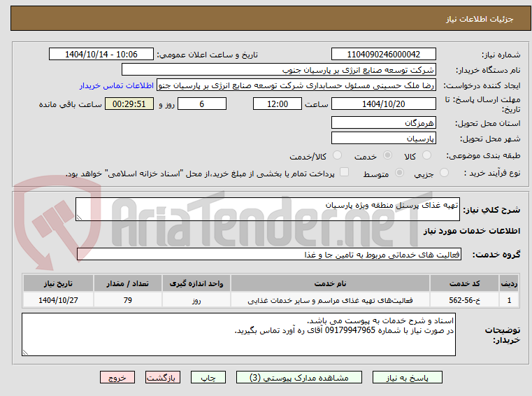Click the service name cell فعالیت‌های تهیه غذای مراسم
The image size is (532, 396).
[330, 300]
